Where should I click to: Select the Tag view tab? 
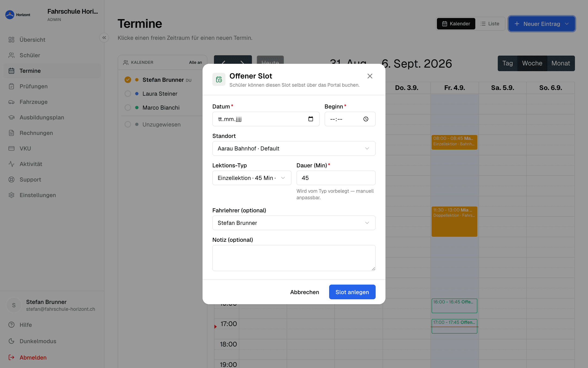point(507,63)
